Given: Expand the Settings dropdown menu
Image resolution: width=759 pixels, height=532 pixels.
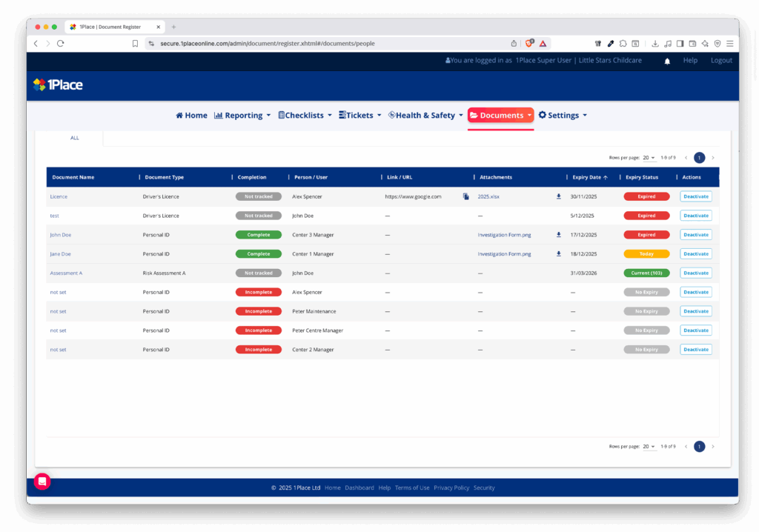Looking at the screenshot, I should [563, 116].
